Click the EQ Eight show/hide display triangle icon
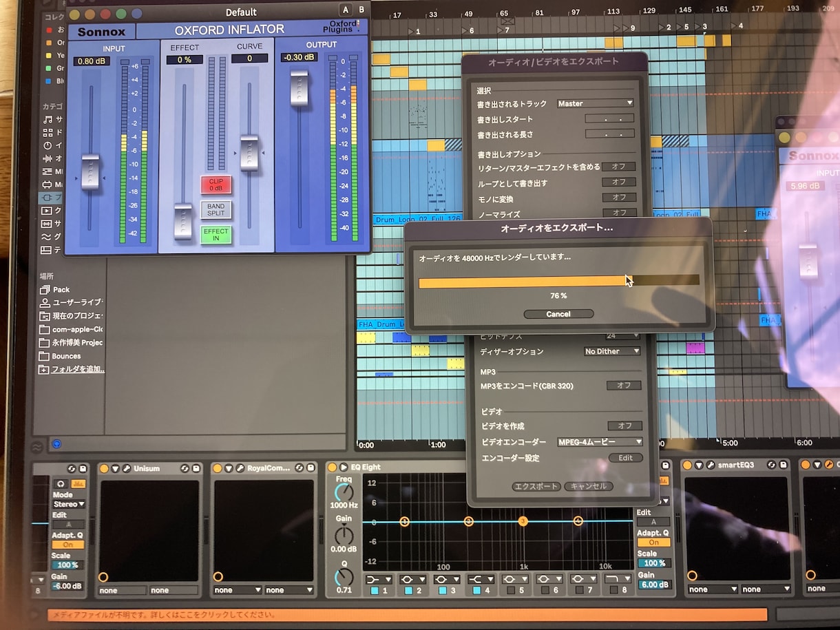The width and height of the screenshot is (840, 630). click(344, 468)
